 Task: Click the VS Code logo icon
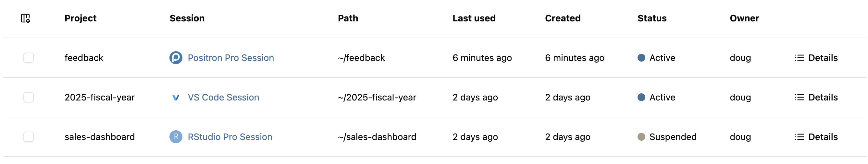pyautogui.click(x=176, y=97)
